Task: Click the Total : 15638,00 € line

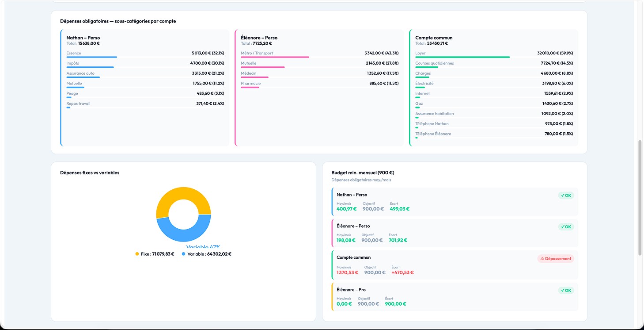Action: click(83, 43)
